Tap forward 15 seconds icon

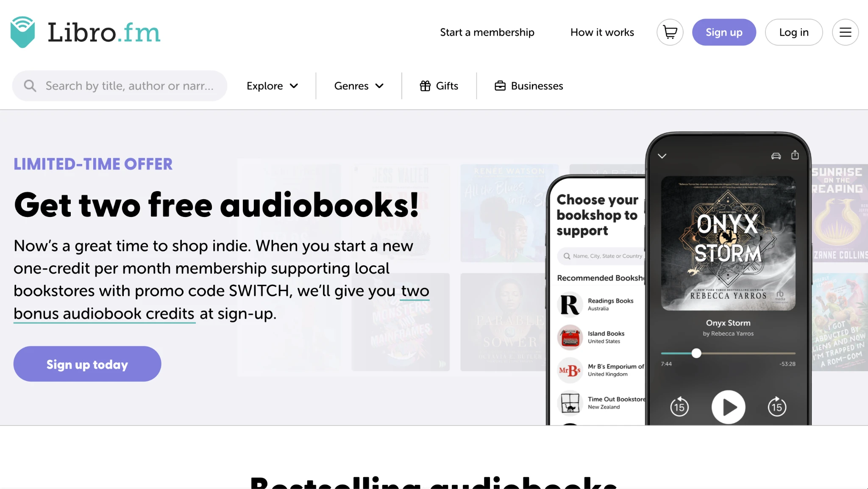[777, 407]
